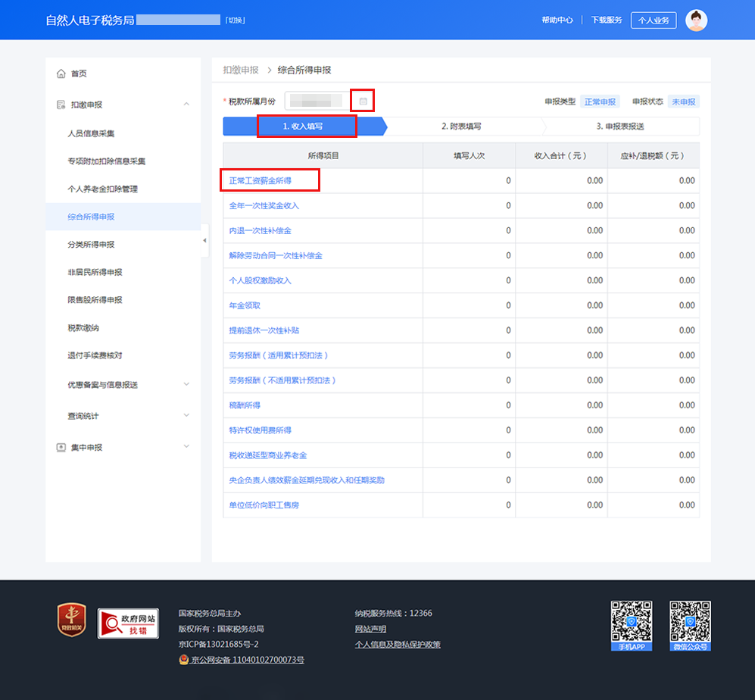Collapse the sidebar with the arrow handle
Viewport: 755px width, 700px height.
pos(204,241)
